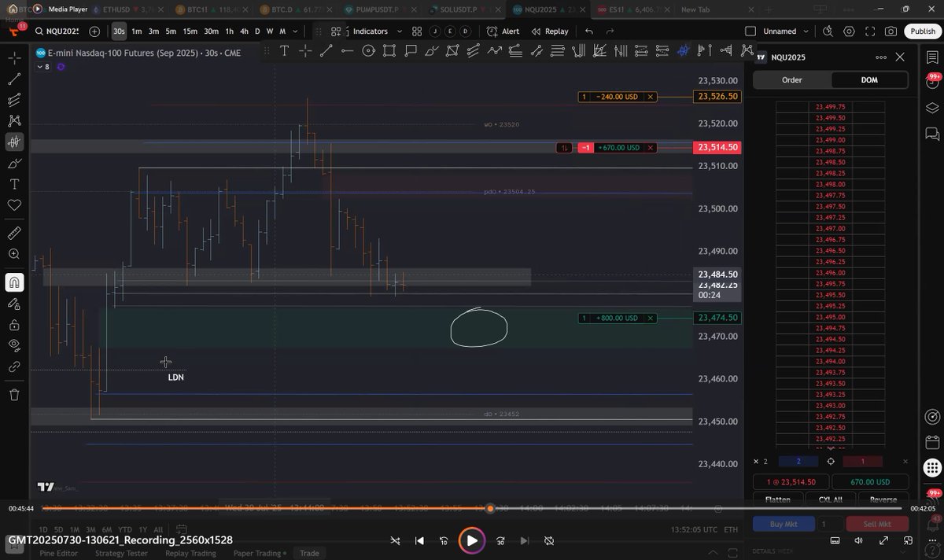This screenshot has width=944, height=560.
Task: Click the media player seek bar handle
Action: click(490, 509)
